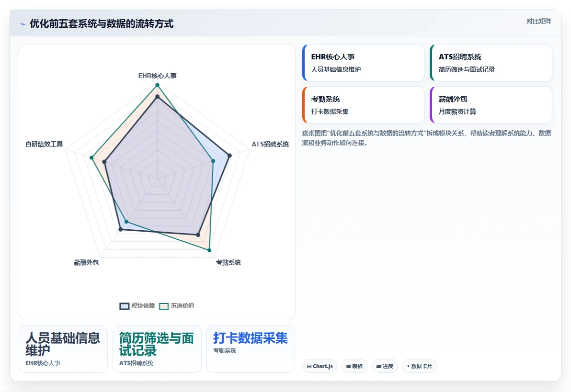Open the ATS招聘系统 card on the right
571x392 pixels.
coord(491,63)
